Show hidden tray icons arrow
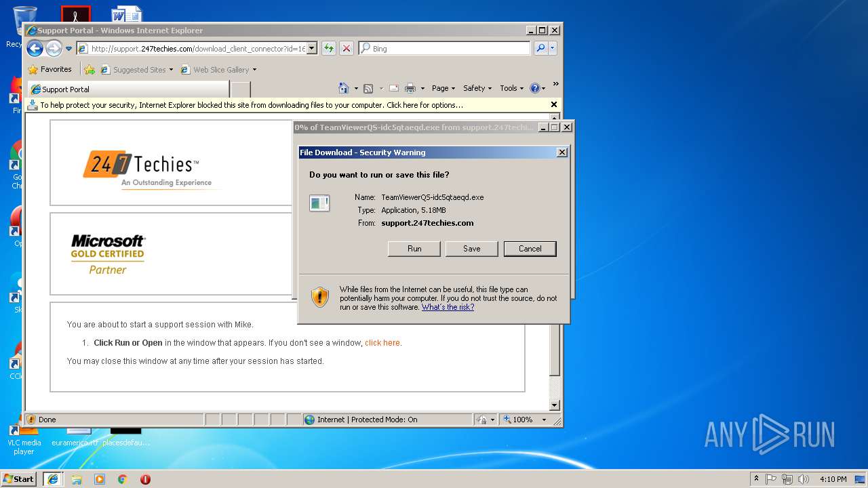This screenshot has width=868, height=488. (756, 479)
